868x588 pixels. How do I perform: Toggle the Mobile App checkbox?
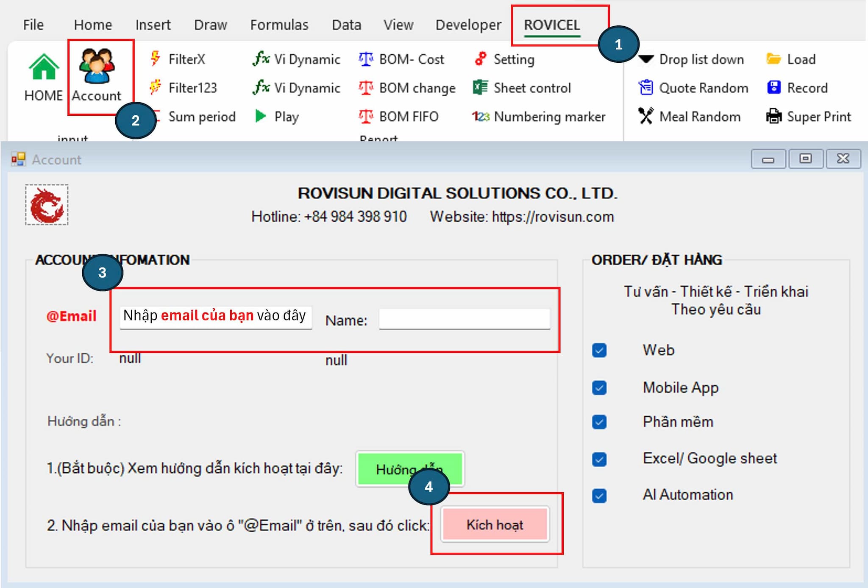[x=599, y=387]
